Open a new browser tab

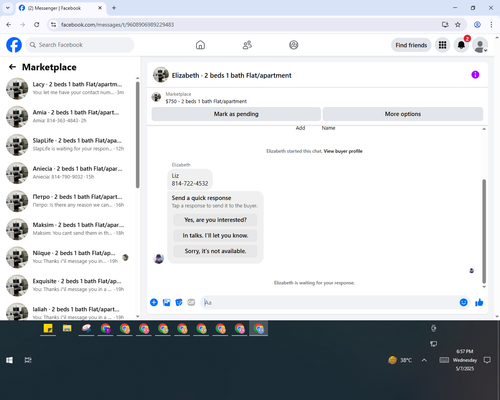tap(114, 8)
